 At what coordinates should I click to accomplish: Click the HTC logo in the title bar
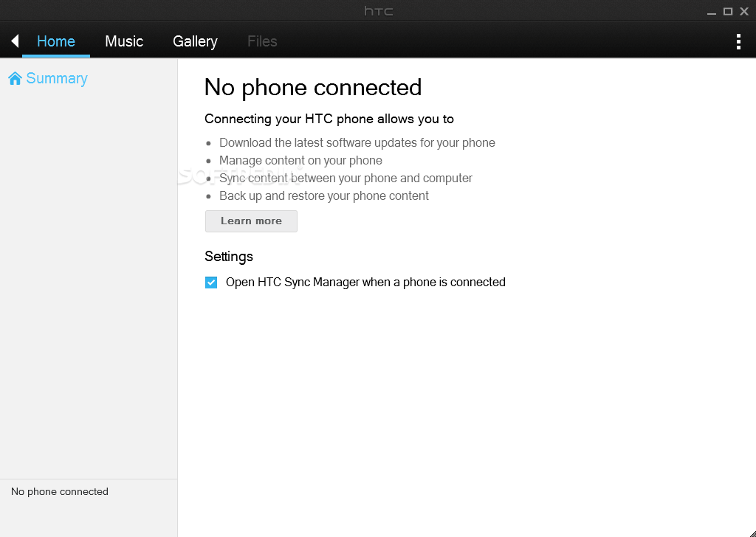tap(378, 10)
